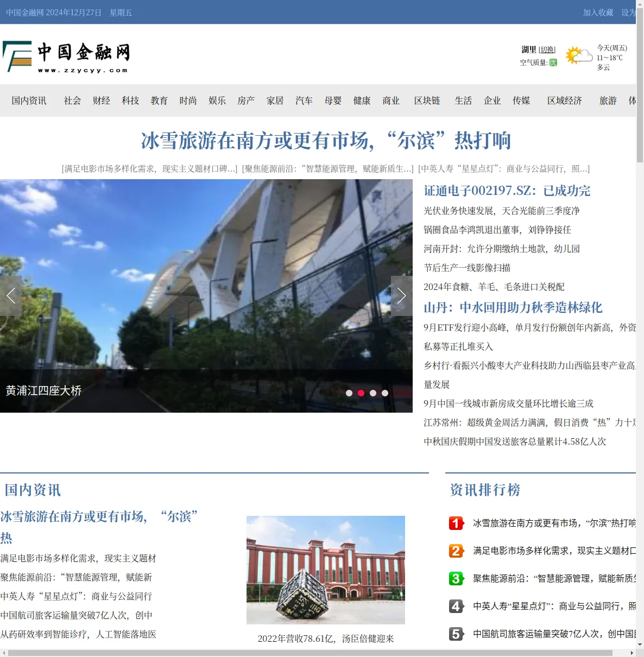Image resolution: width=644 pixels, height=657 pixels.
Task: Click the rank 1 red badge icon
Action: pyautogui.click(x=456, y=523)
